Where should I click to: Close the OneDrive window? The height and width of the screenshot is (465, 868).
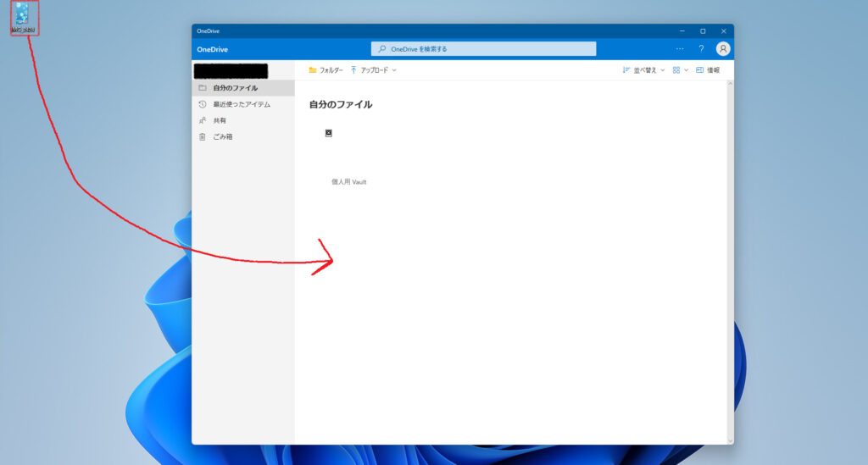click(x=723, y=31)
